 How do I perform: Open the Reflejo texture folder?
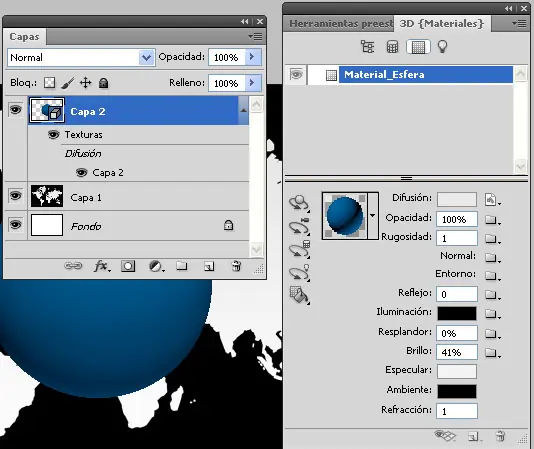coord(492,294)
